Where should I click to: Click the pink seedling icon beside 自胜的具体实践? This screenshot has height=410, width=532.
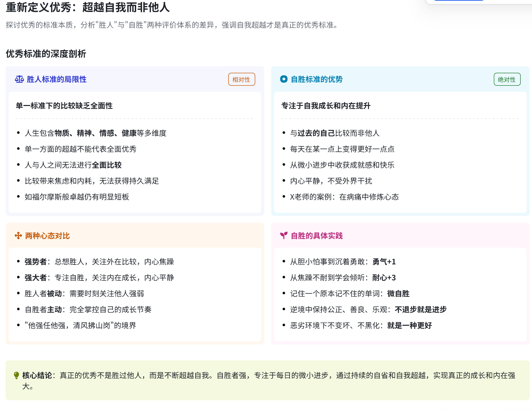(x=284, y=236)
